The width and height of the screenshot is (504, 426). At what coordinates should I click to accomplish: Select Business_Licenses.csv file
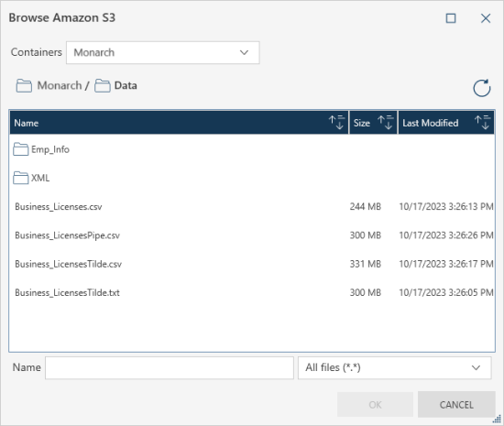59,206
